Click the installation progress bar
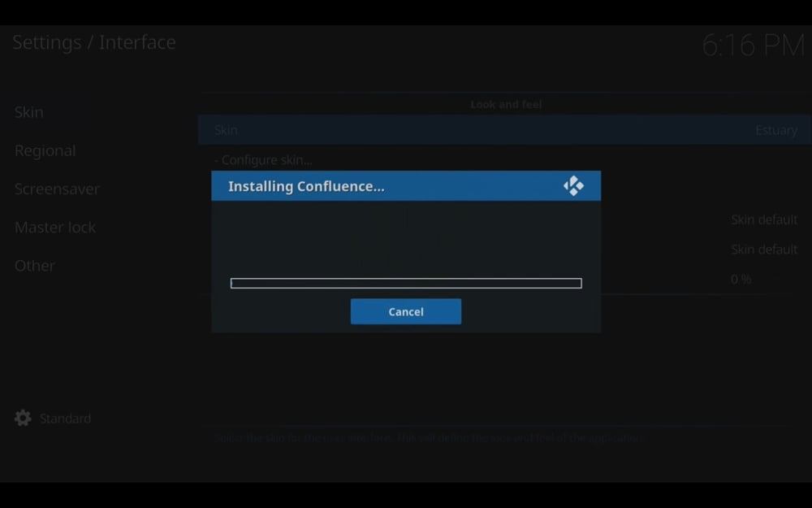Viewport: 812px width, 508px height. (405, 282)
